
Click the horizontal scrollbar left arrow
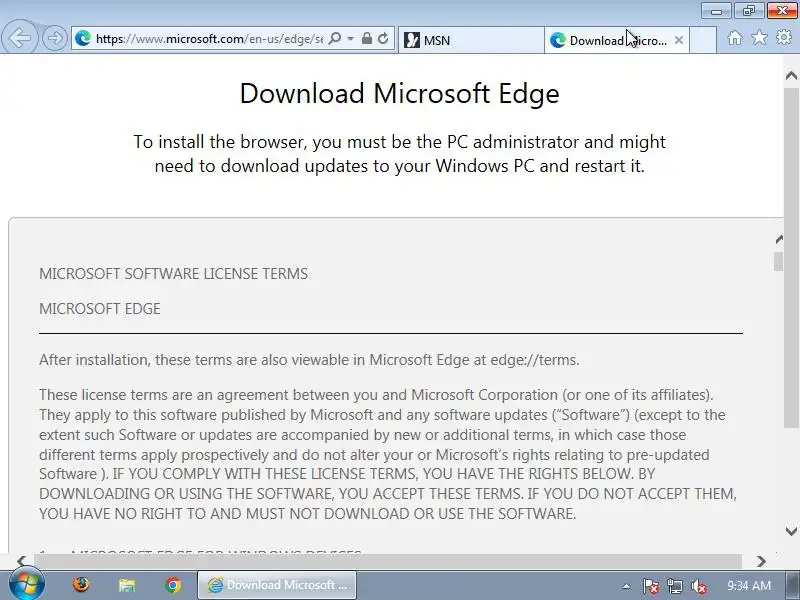[21, 561]
